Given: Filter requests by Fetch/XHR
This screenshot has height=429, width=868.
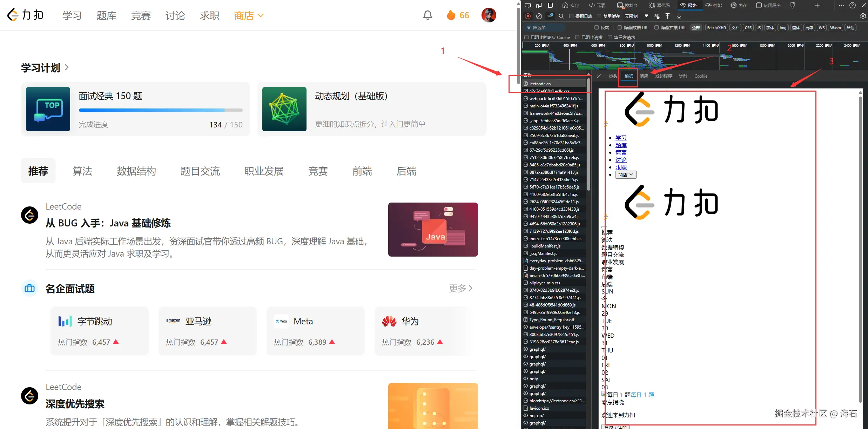Looking at the screenshot, I should [716, 28].
